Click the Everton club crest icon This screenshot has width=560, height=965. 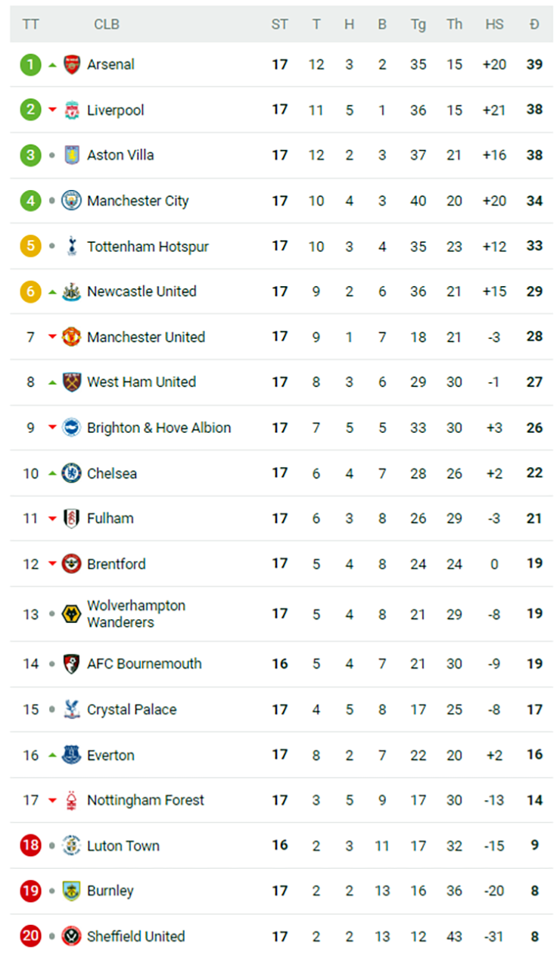click(72, 755)
